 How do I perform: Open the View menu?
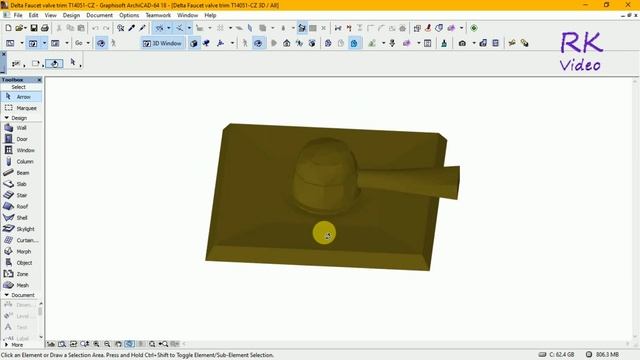pos(51,15)
